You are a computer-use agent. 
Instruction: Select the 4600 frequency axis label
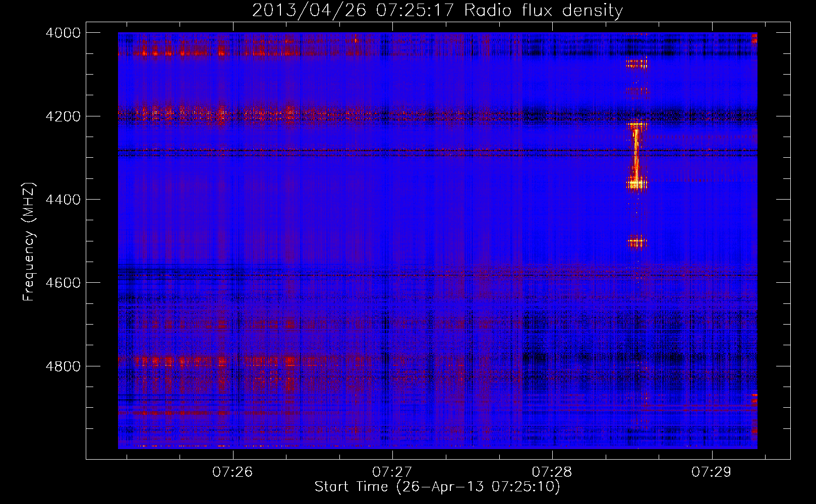tap(63, 283)
